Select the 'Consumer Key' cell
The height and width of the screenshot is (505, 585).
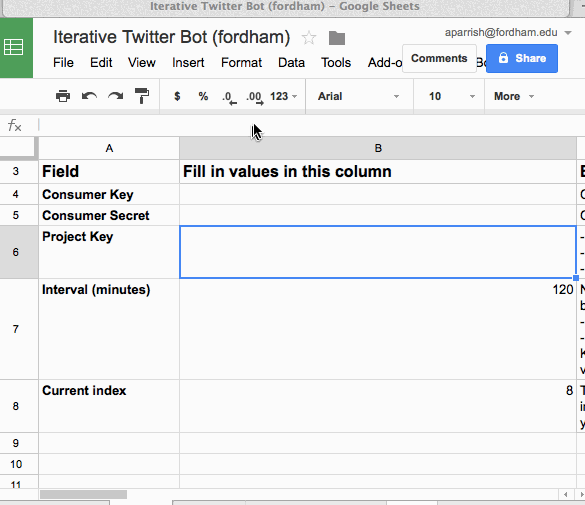(x=109, y=194)
